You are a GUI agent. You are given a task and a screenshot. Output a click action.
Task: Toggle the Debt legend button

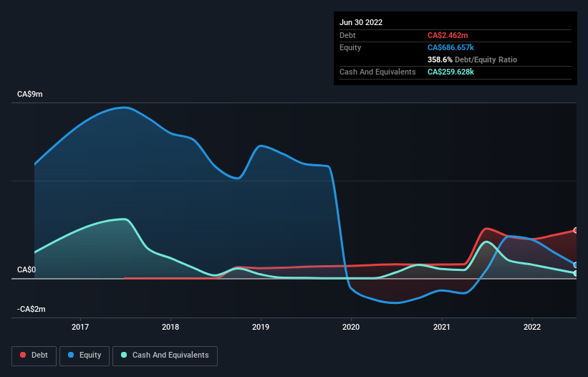click(34, 355)
